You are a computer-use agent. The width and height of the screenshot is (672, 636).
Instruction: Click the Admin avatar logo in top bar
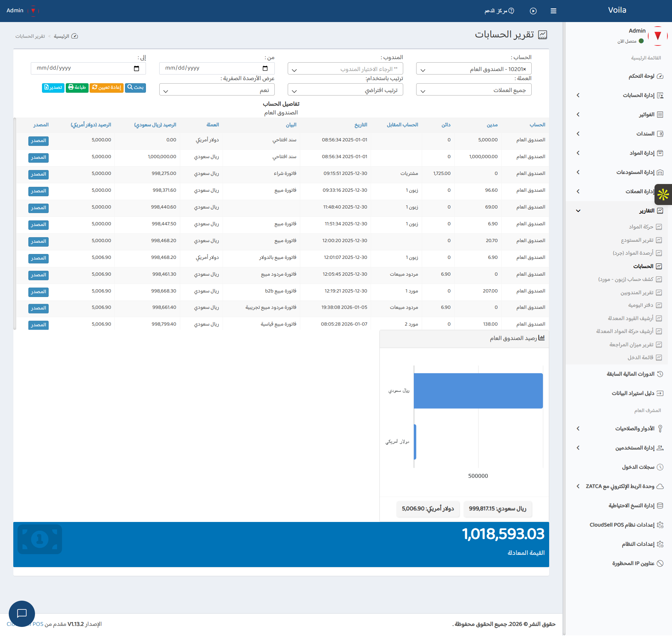(33, 11)
